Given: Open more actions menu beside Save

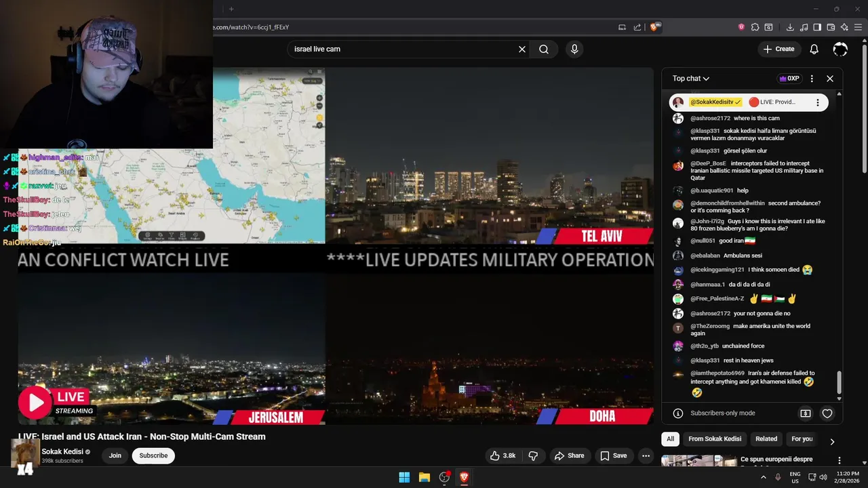Looking at the screenshot, I should tap(646, 455).
